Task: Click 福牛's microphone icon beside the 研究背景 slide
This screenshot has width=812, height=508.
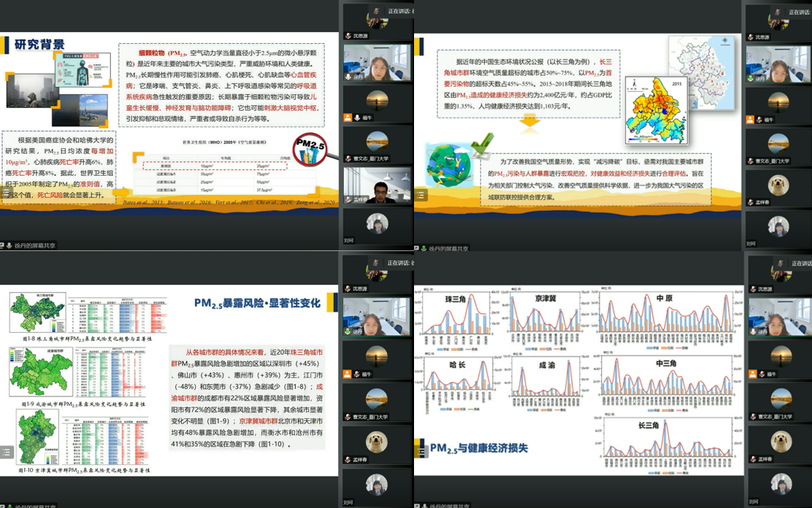Action: tap(357, 118)
